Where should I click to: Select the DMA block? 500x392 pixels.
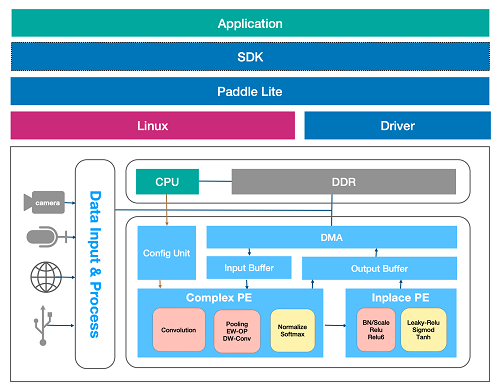tap(332, 237)
